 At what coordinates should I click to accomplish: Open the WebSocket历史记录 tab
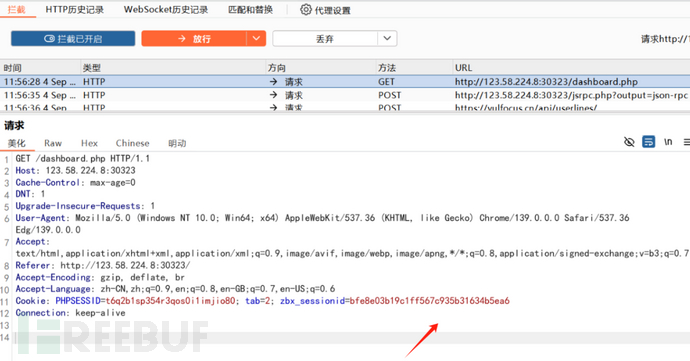point(166,9)
